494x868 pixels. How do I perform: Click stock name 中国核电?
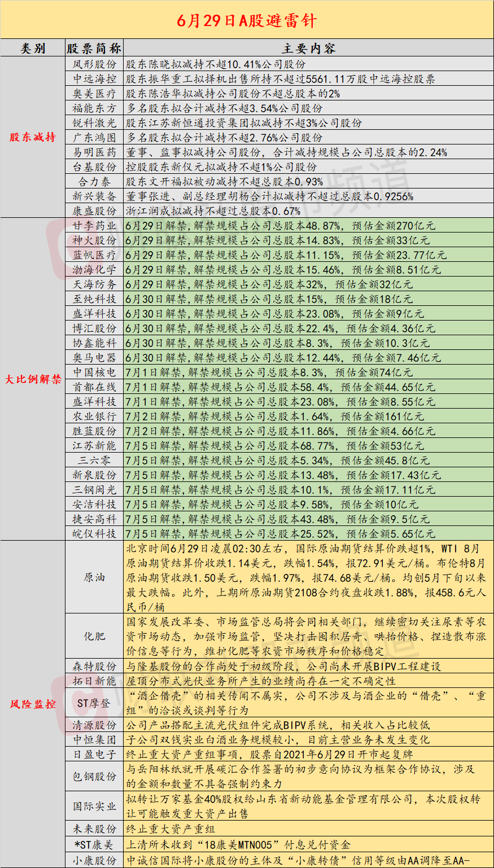94,372
